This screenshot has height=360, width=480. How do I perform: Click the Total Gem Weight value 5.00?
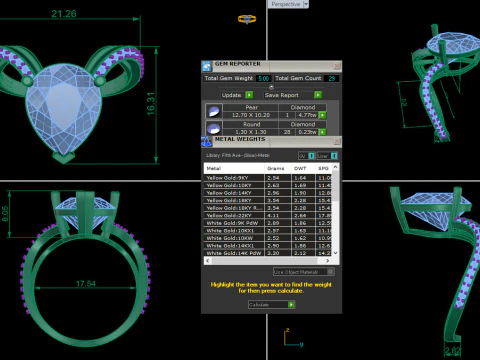click(264, 78)
